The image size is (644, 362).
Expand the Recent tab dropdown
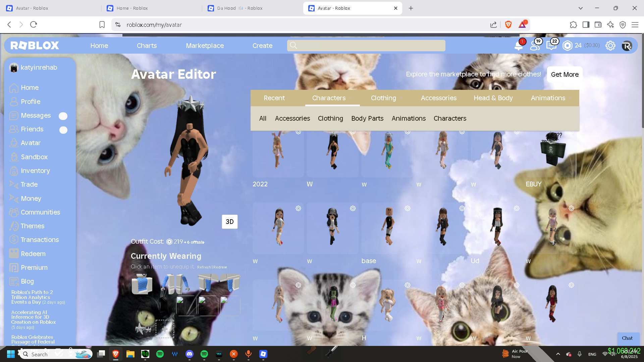tap(290, 98)
